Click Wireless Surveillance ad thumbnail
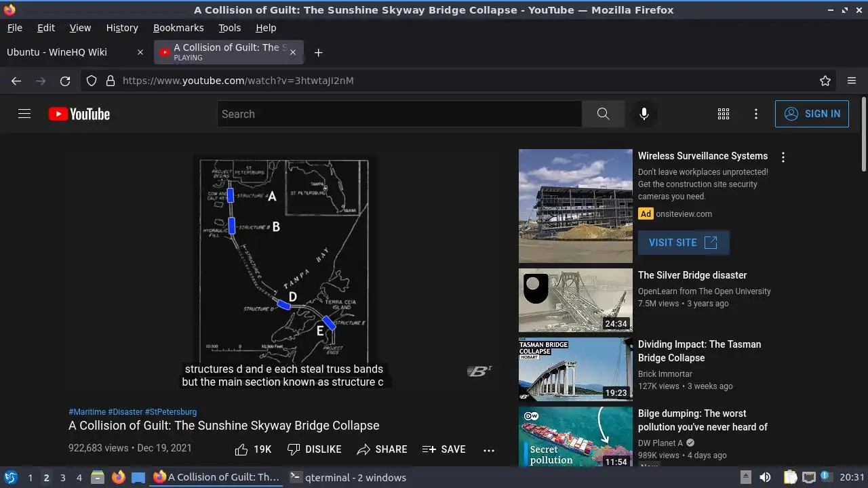This screenshot has width=868, height=488. point(575,206)
